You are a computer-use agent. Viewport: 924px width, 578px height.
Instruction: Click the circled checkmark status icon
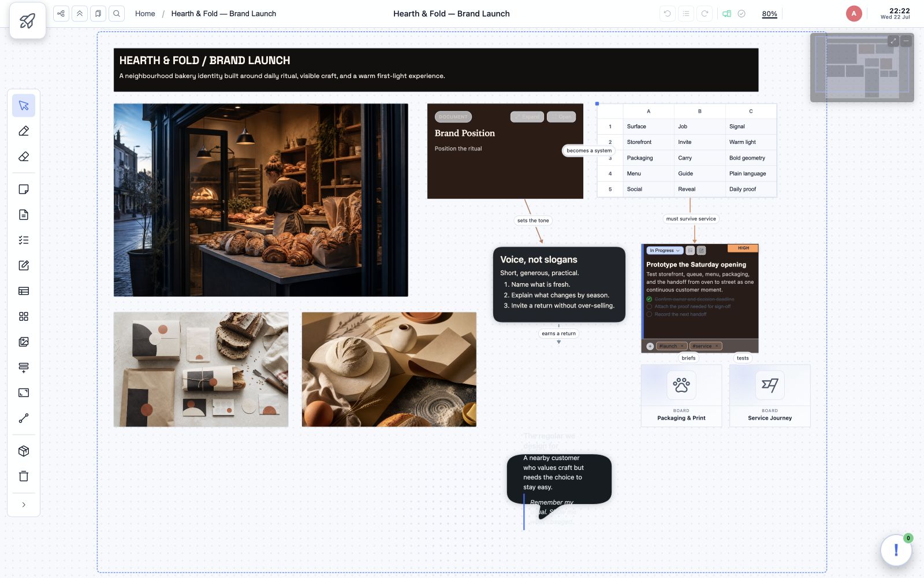click(x=742, y=13)
